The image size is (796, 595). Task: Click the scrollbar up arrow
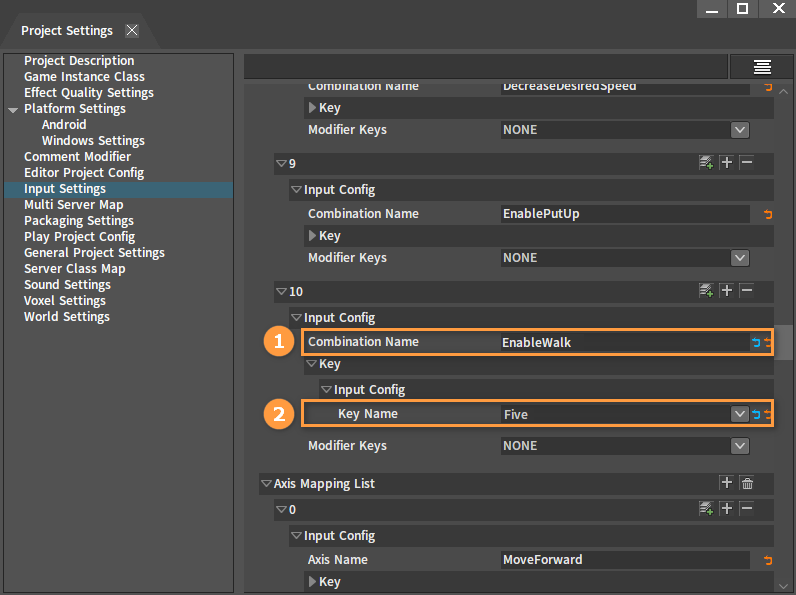(784, 92)
